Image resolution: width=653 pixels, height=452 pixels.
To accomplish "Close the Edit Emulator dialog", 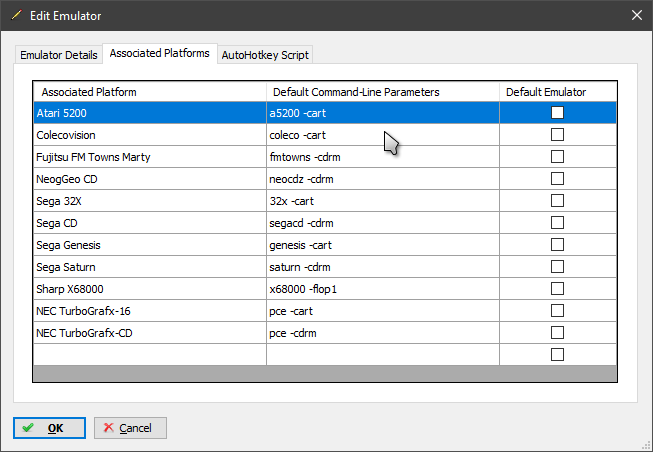I will (x=636, y=15).
